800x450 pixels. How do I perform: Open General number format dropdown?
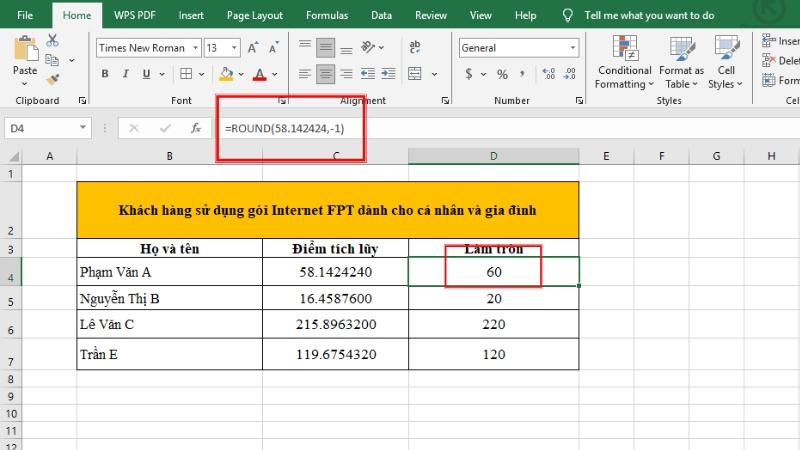pos(573,48)
